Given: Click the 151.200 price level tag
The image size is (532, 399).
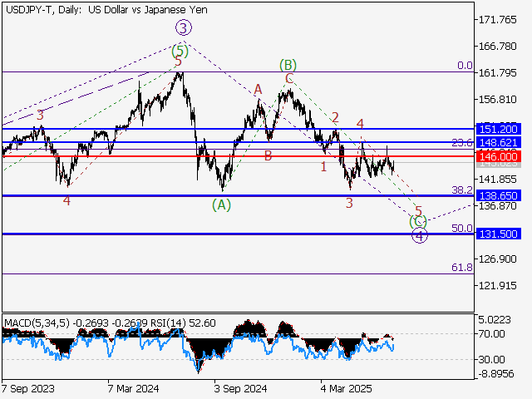Looking at the screenshot, I should pos(499,129).
